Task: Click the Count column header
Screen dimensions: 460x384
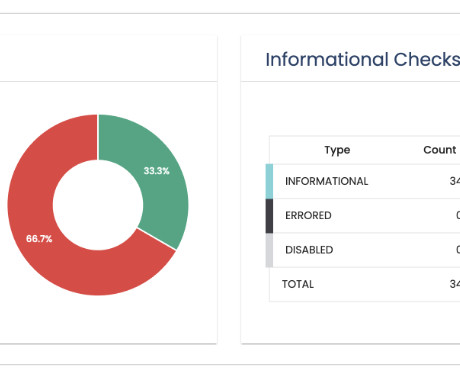Action: 440,150
